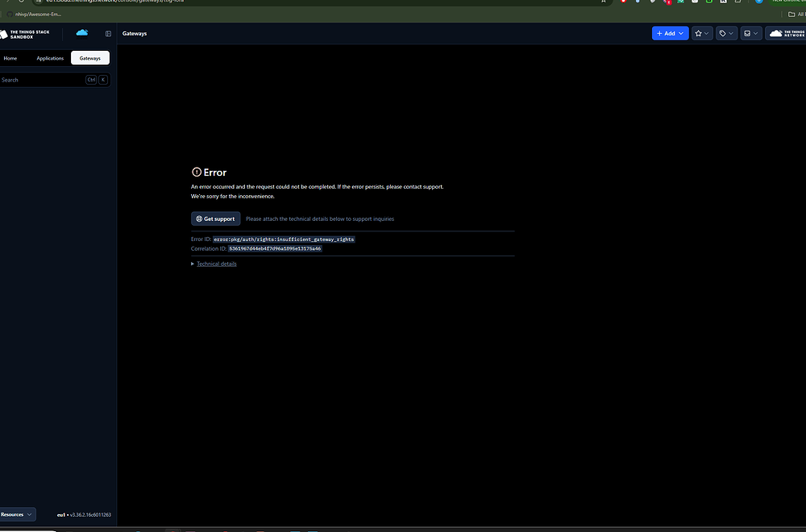Open the inbox notifications dropdown
The width and height of the screenshot is (806, 532).
pyautogui.click(x=751, y=33)
